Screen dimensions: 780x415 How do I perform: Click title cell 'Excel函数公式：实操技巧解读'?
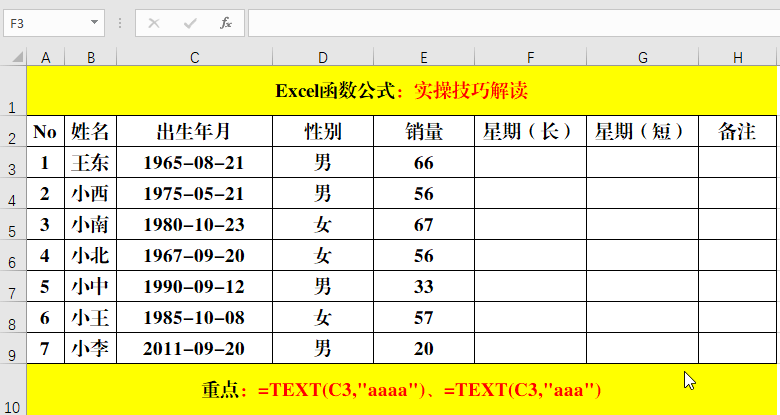[x=401, y=91]
